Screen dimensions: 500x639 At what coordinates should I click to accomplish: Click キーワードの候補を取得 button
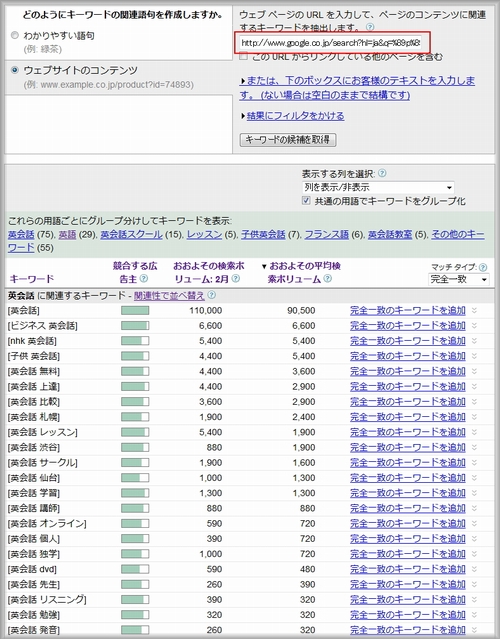[288, 140]
